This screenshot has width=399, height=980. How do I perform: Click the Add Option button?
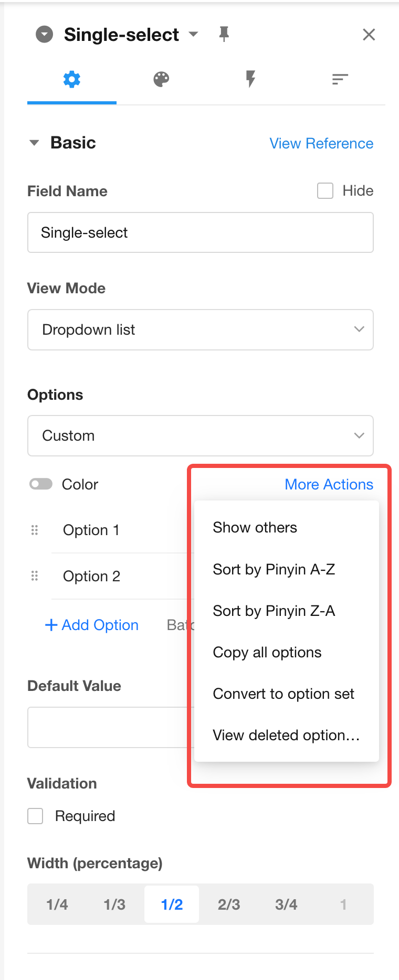tap(92, 625)
